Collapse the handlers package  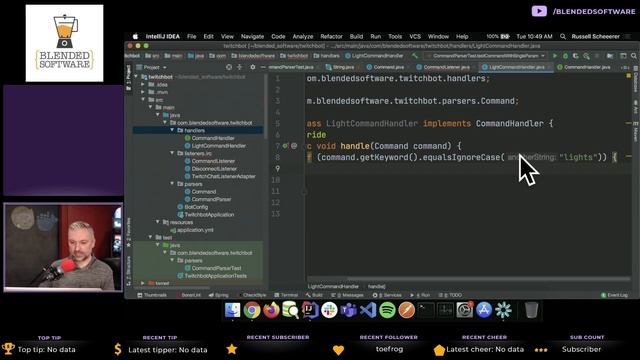pos(172,130)
